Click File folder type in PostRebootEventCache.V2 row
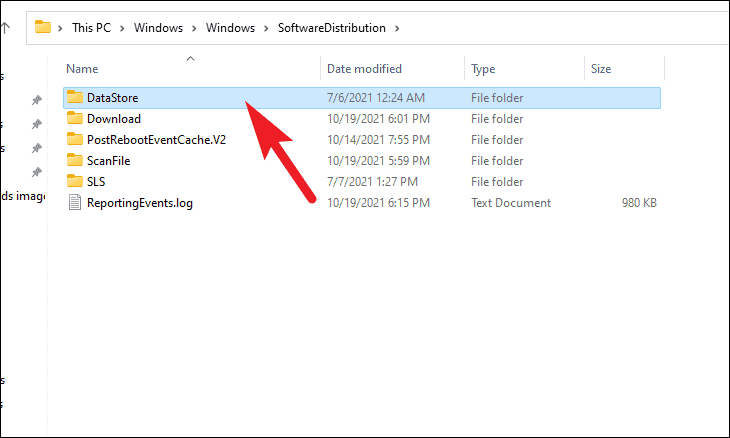This screenshot has height=438, width=730. tap(497, 140)
